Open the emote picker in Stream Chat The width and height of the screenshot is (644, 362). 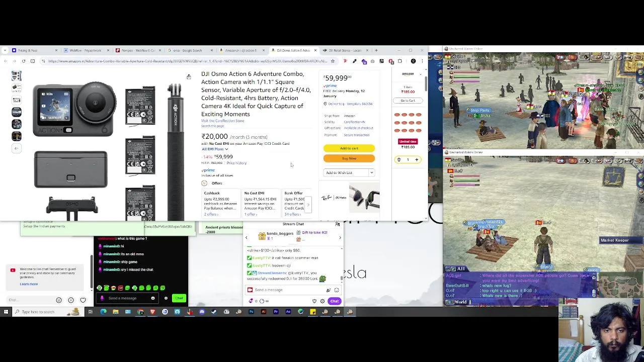(x=337, y=290)
